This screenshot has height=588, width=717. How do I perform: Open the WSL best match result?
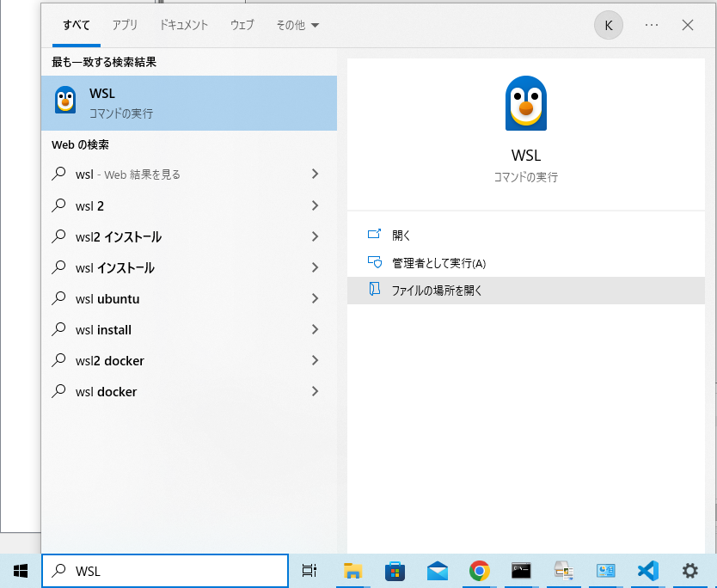tap(189, 103)
